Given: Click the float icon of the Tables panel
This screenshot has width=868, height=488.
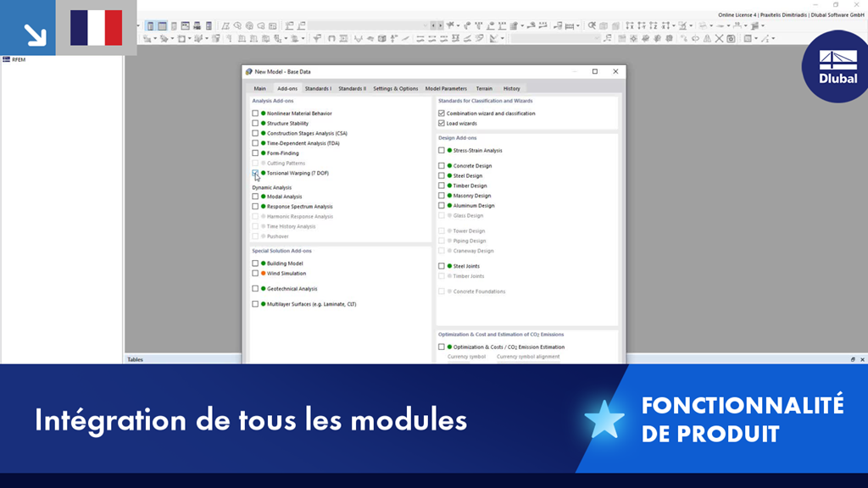Looking at the screenshot, I should [x=853, y=359].
